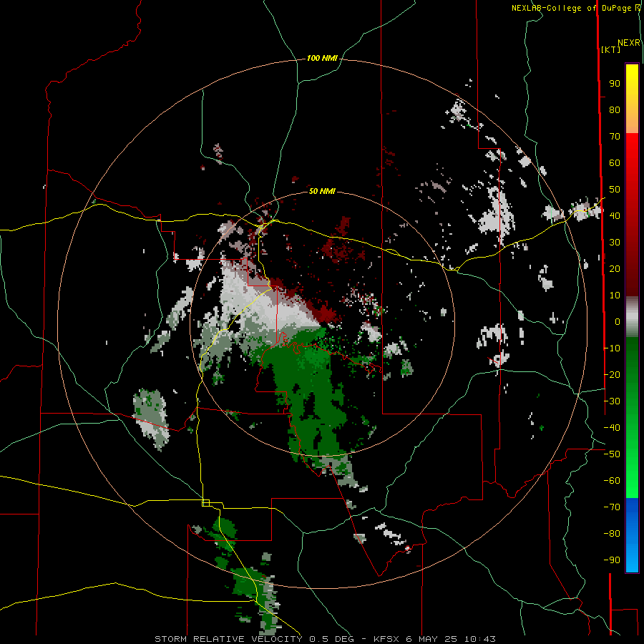Screen dimensions: 644x644
Task: Click the "6 MAY 25" date in the caption
Action: point(432,639)
